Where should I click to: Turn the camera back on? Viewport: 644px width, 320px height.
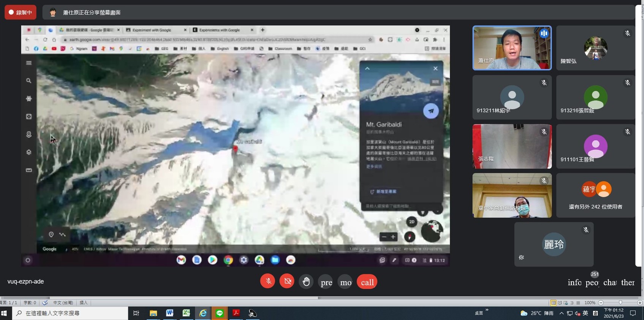(x=287, y=282)
